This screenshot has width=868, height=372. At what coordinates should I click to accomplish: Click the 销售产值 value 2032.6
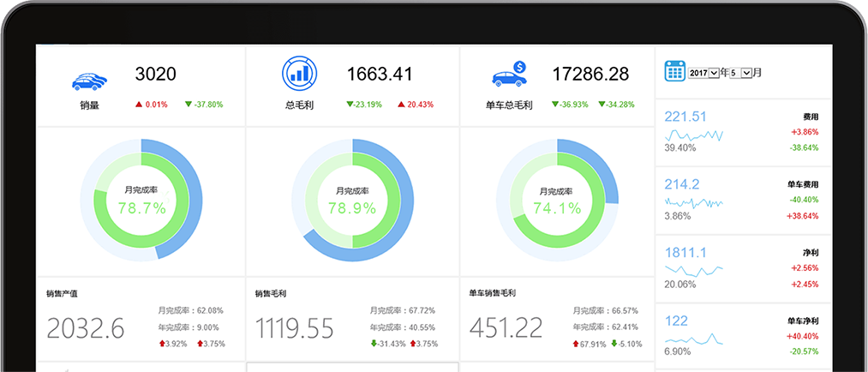point(86,327)
